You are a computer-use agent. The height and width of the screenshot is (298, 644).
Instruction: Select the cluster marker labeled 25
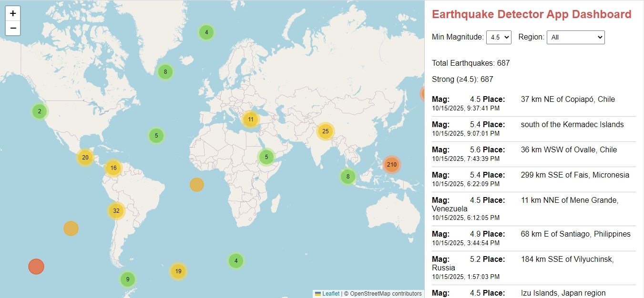click(325, 131)
